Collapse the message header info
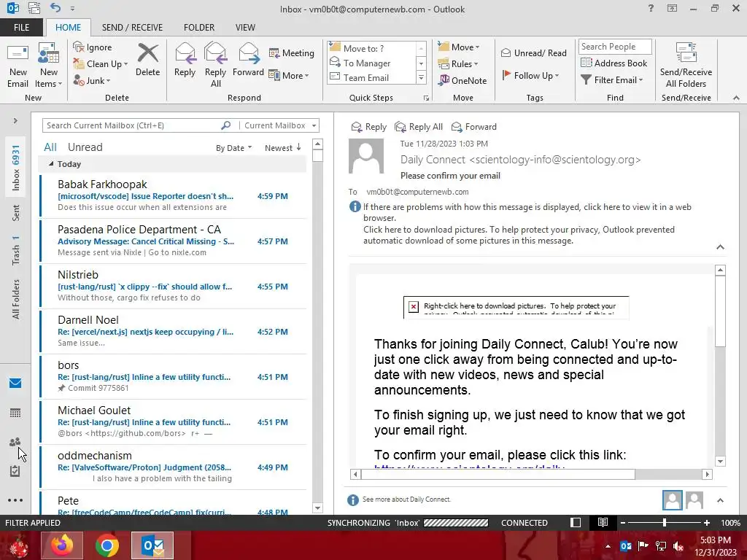The height and width of the screenshot is (560, 747). point(720,246)
